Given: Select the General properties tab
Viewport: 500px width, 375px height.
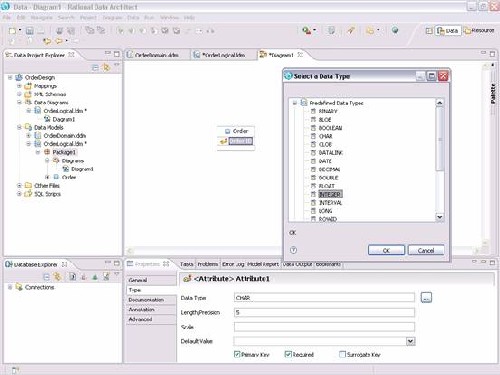Looking at the screenshot, I should [151, 280].
